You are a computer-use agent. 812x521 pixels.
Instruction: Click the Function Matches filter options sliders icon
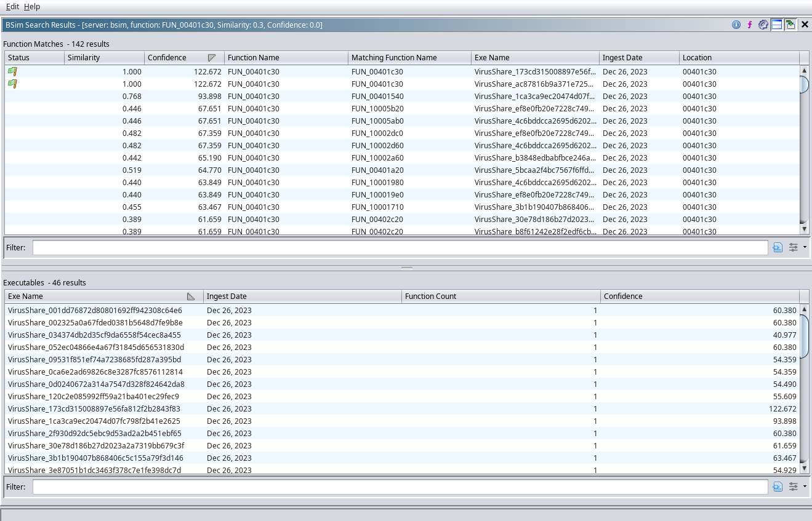[794, 247]
